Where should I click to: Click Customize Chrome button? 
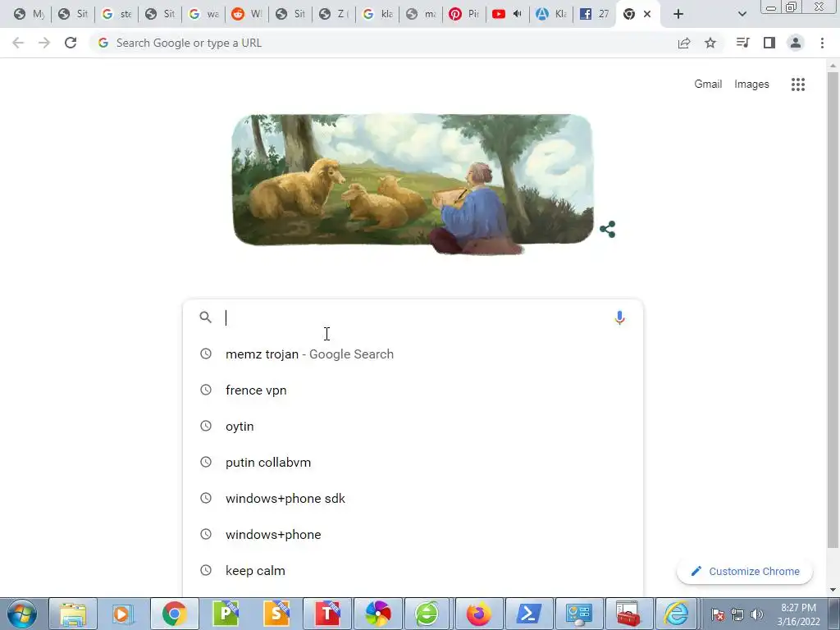click(x=745, y=572)
